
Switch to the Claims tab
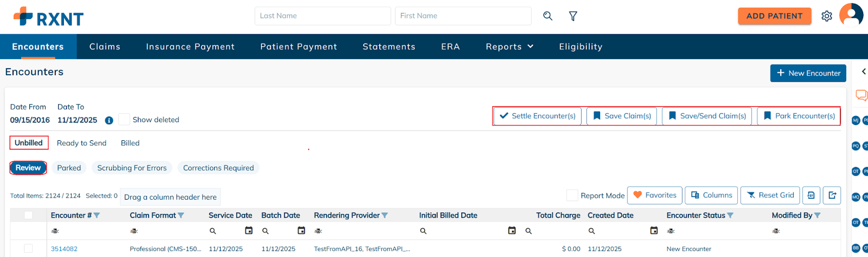coord(105,47)
